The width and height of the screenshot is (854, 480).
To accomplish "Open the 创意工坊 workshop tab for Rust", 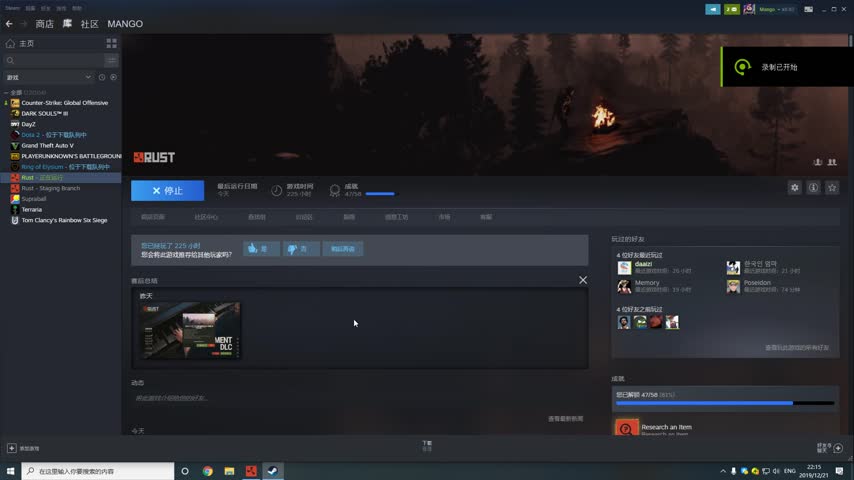I will (396, 217).
